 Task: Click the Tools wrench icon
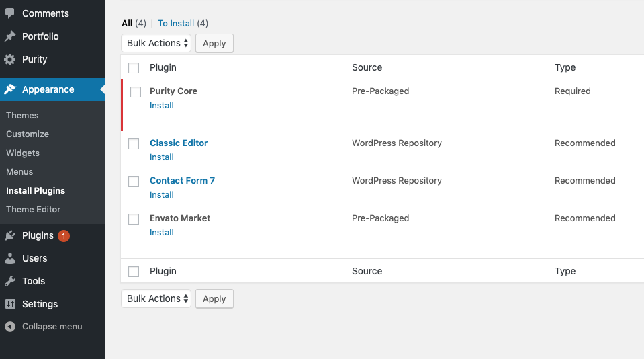(x=10, y=281)
